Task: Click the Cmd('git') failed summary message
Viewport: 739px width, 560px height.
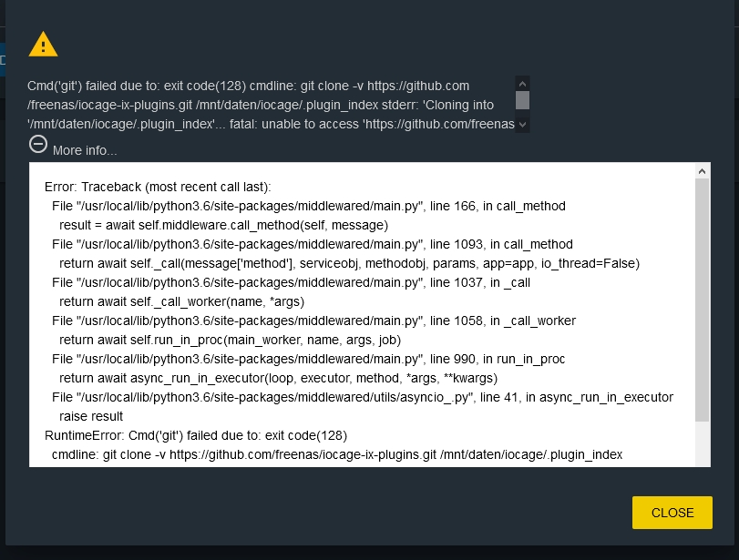Action: [271, 105]
